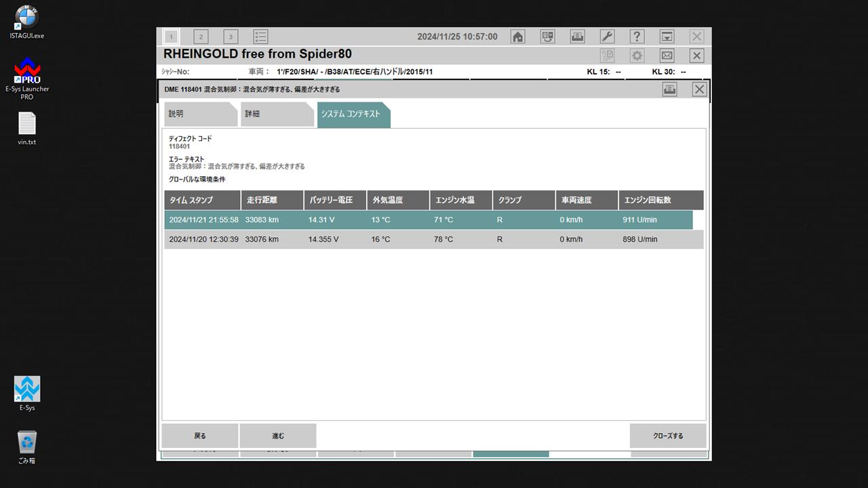Click the エラー テキスト label
Screen dimensions: 868x488
[186, 159]
